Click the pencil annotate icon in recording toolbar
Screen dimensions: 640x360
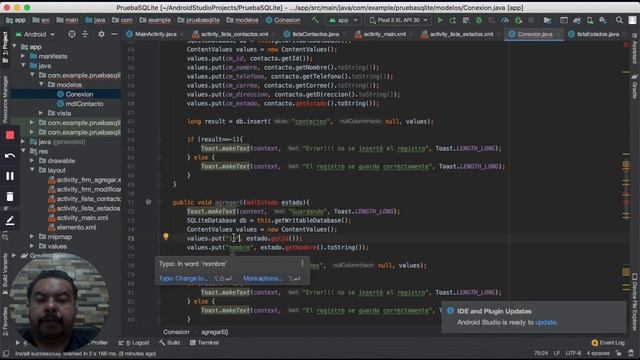coord(10,220)
